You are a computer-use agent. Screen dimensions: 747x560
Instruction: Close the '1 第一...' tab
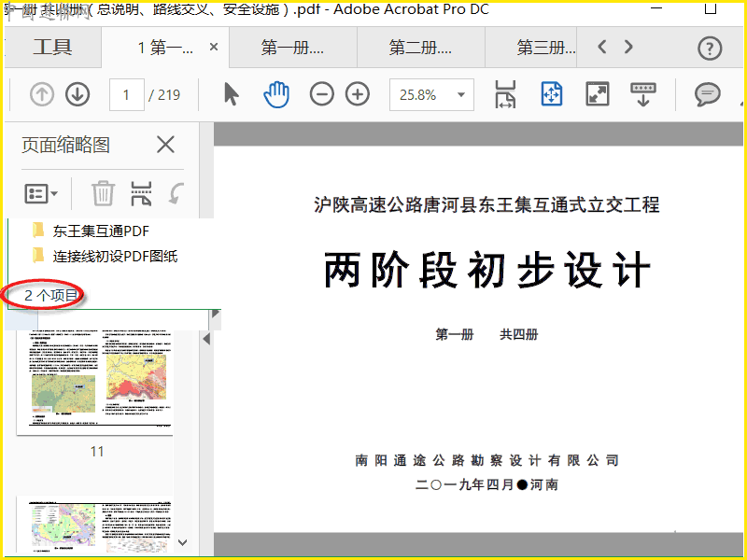[214, 47]
